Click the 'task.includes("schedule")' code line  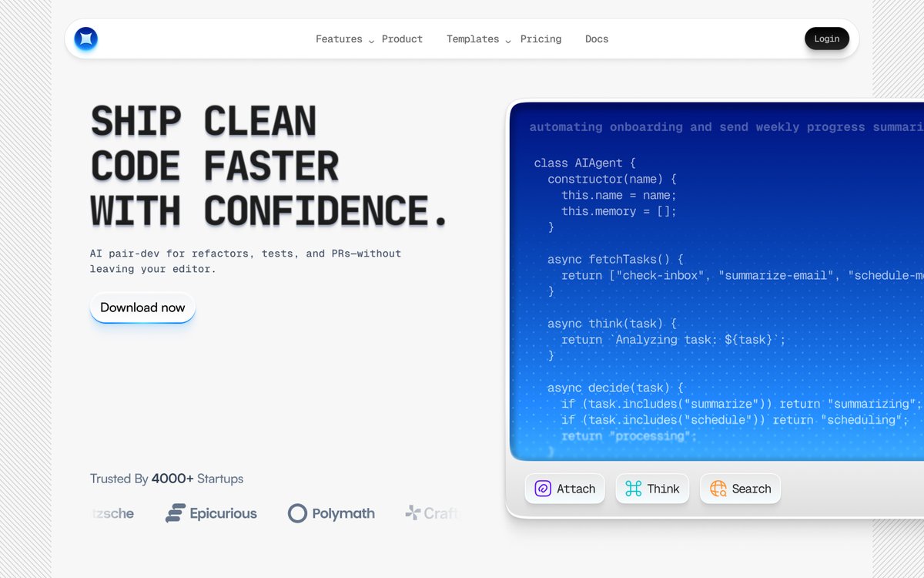coord(735,420)
